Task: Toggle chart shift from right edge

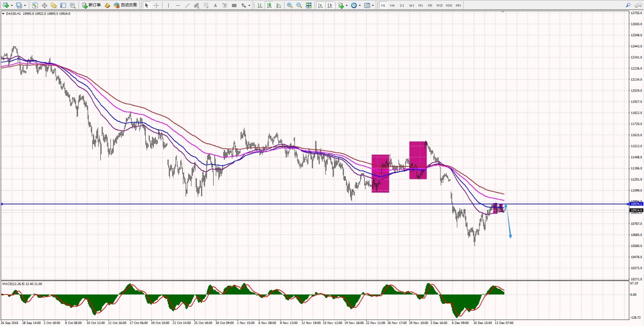Action: click(x=330, y=5)
